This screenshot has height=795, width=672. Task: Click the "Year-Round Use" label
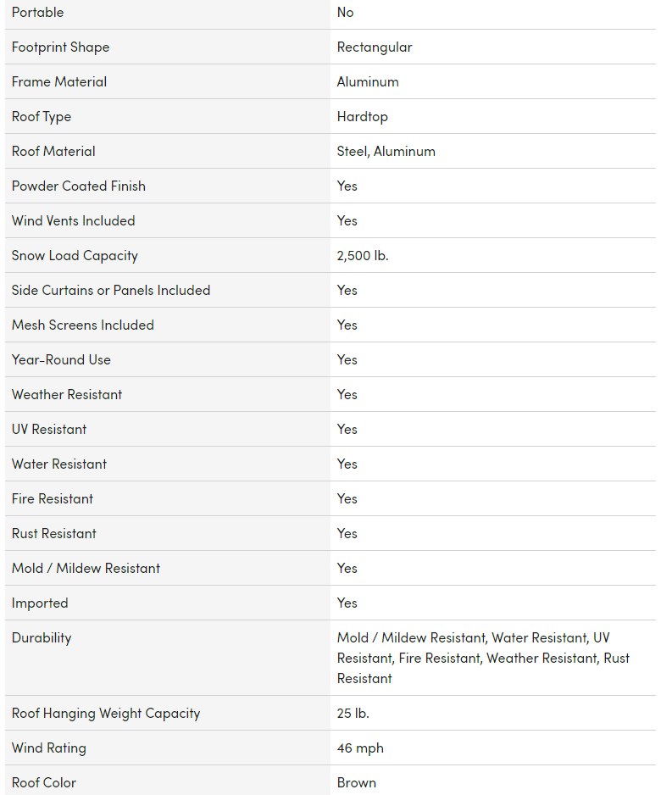pos(61,360)
